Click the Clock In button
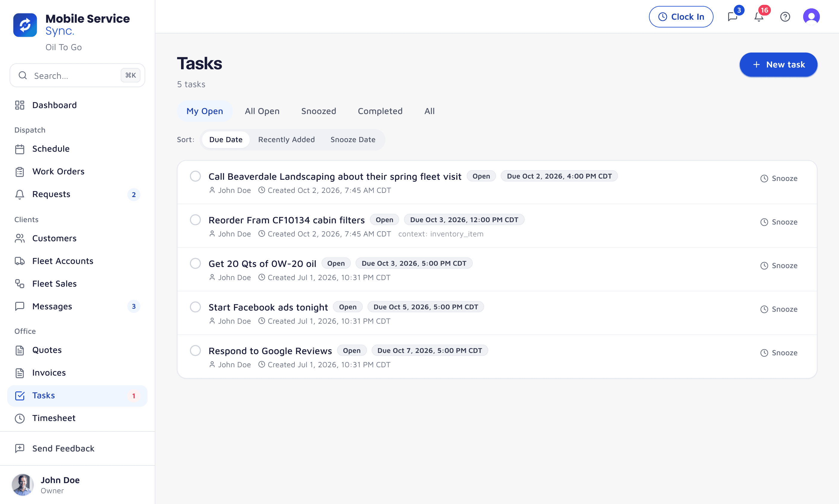839x504 pixels. (681, 17)
